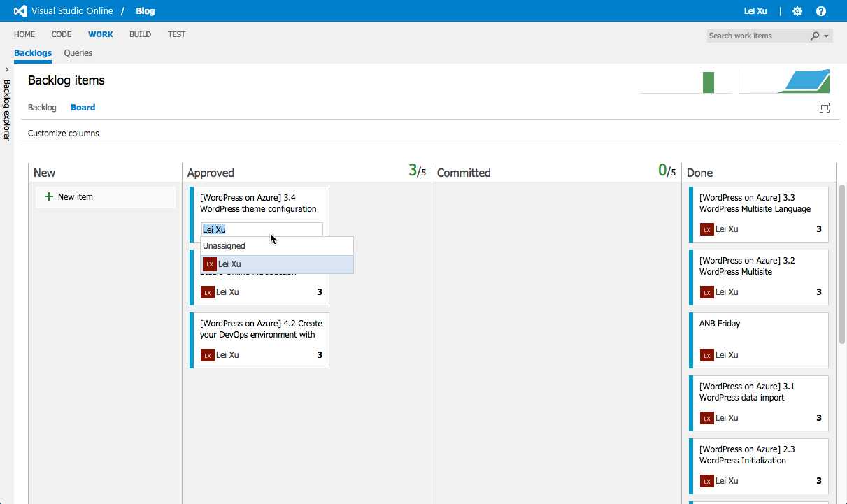The width and height of the screenshot is (847, 504).
Task: Click the Search work items field
Action: pos(758,36)
